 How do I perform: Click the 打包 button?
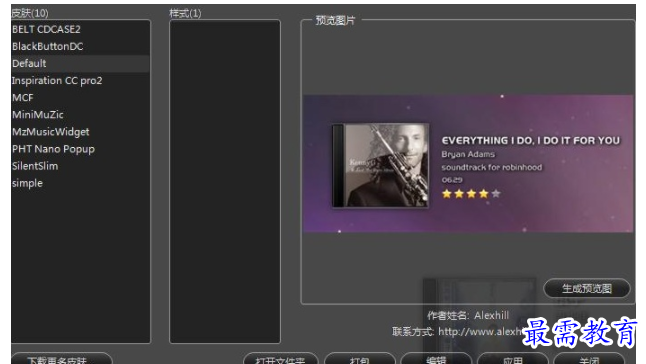(x=359, y=359)
